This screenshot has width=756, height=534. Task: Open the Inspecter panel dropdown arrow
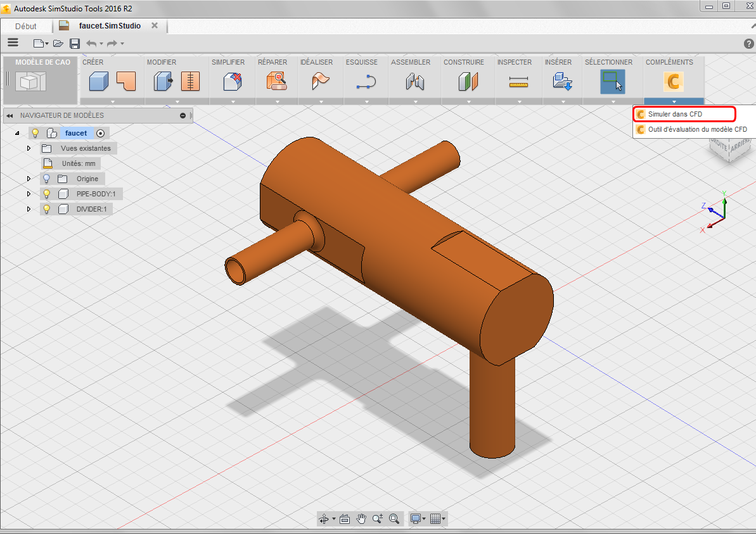click(519, 102)
